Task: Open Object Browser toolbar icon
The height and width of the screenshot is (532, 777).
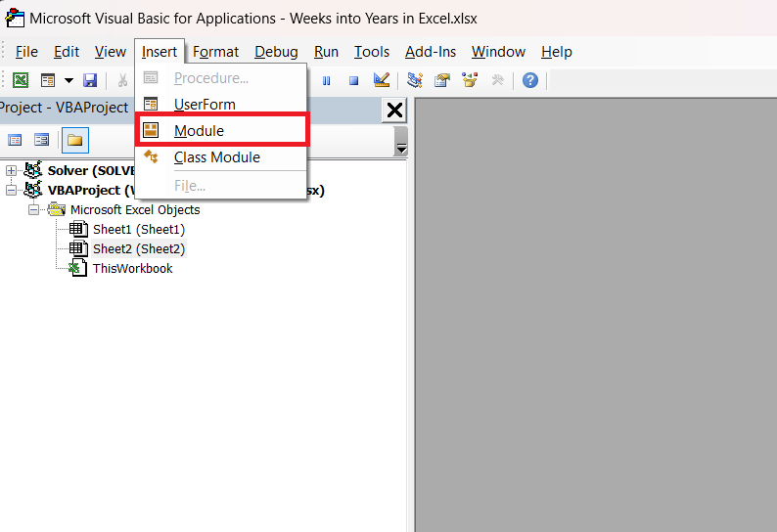Action: tap(470, 80)
